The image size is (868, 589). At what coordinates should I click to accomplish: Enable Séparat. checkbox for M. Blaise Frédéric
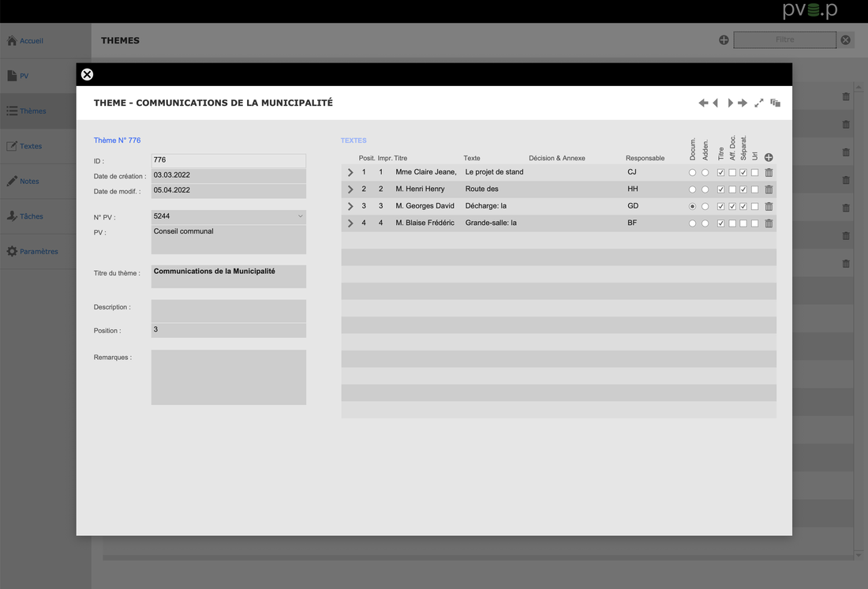pyautogui.click(x=743, y=223)
